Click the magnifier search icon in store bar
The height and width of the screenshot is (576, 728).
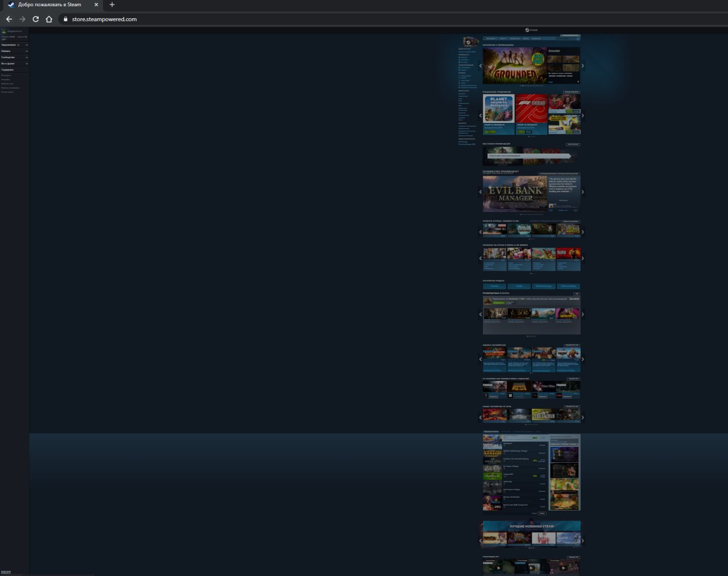[578, 39]
